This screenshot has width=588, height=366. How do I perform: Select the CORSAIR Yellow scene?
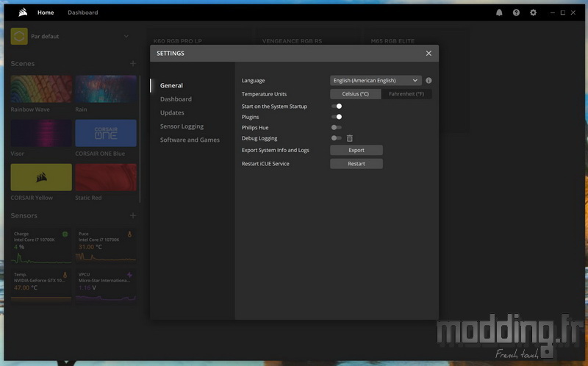41,177
